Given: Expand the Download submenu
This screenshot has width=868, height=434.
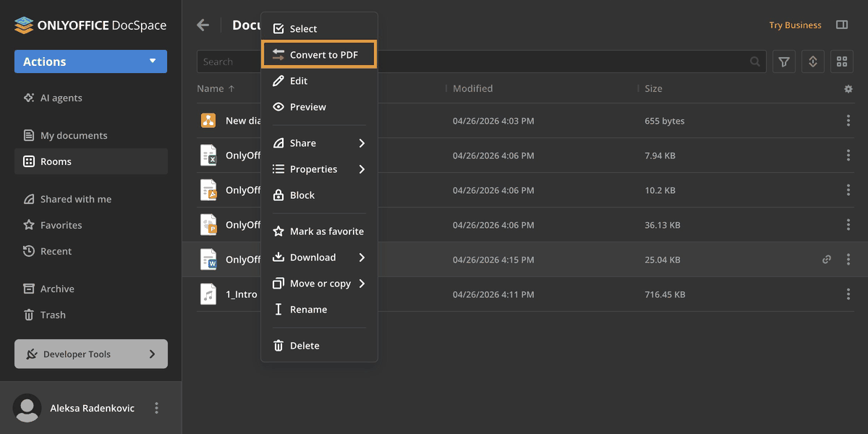Looking at the screenshot, I should (x=319, y=258).
